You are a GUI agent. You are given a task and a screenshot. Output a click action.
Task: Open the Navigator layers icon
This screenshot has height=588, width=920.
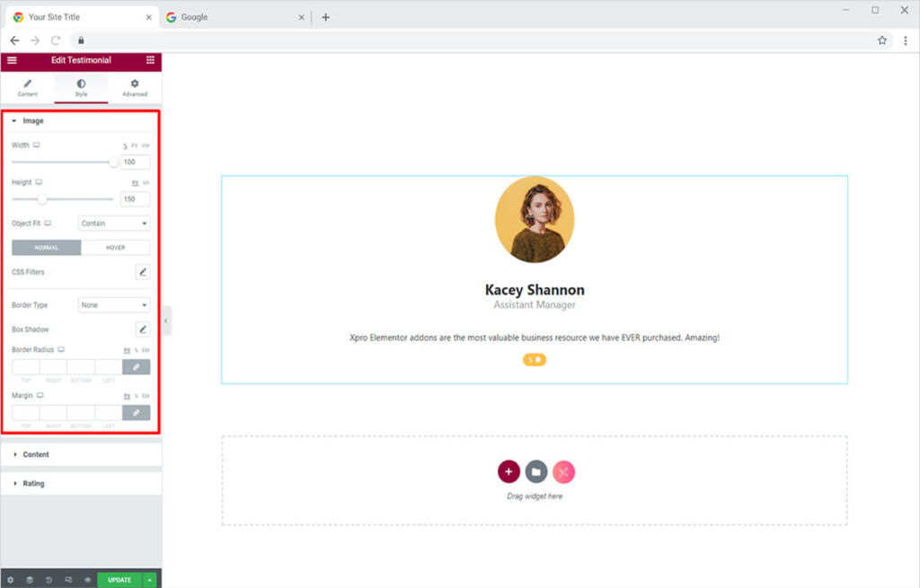tap(30, 580)
